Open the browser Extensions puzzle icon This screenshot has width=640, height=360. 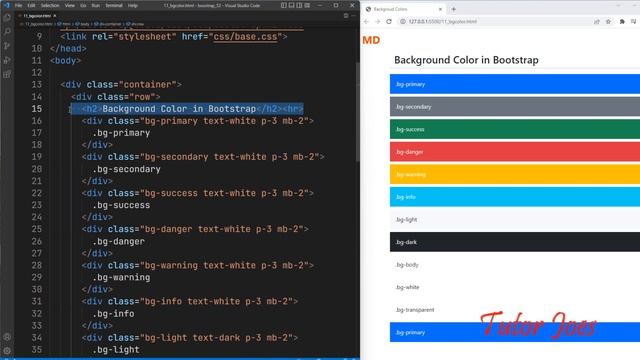pos(622,22)
